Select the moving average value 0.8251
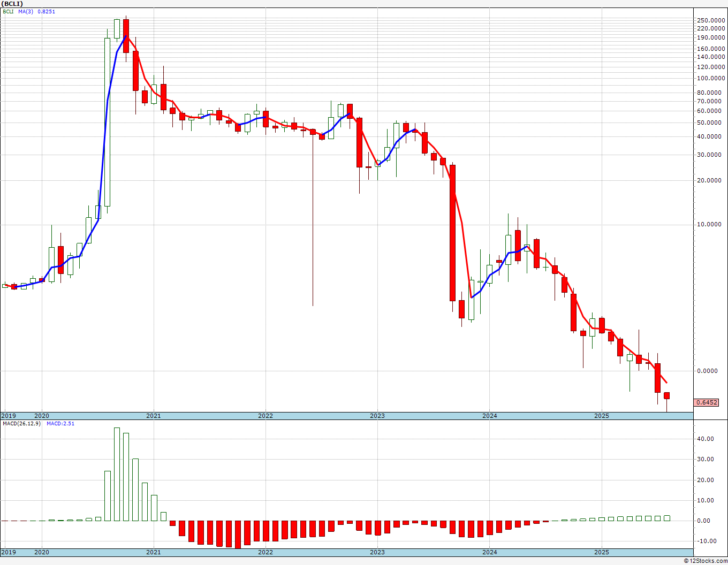 point(46,11)
